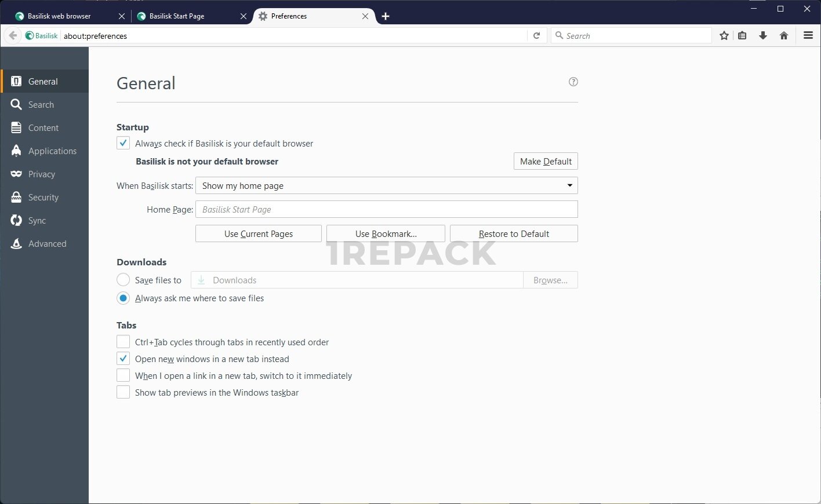821x504 pixels.
Task: Open the When Basilisk starts dropdown
Action: click(x=387, y=185)
